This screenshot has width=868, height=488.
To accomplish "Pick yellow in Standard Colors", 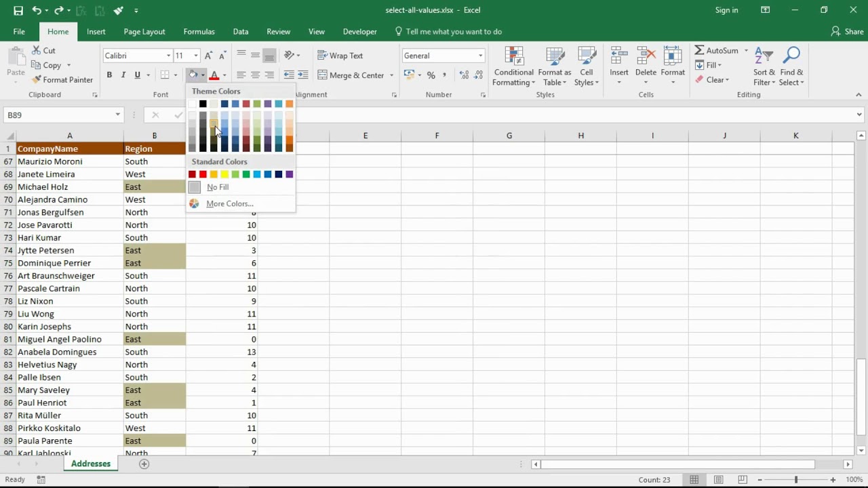I will click(224, 174).
